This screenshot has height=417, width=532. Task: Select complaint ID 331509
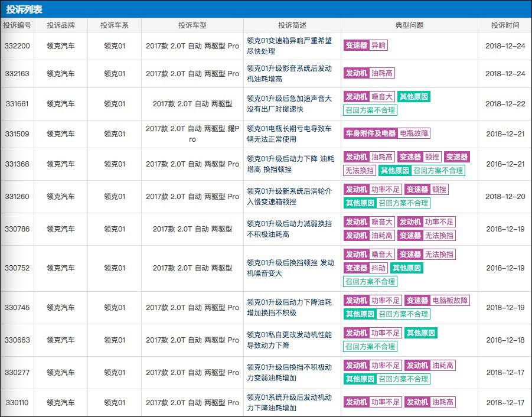[x=17, y=134]
